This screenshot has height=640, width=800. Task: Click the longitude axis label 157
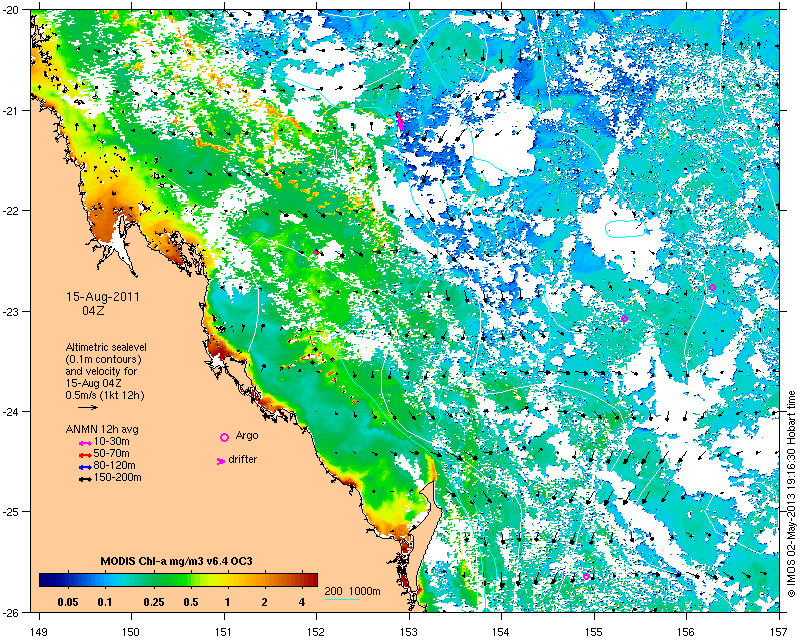[x=779, y=632]
